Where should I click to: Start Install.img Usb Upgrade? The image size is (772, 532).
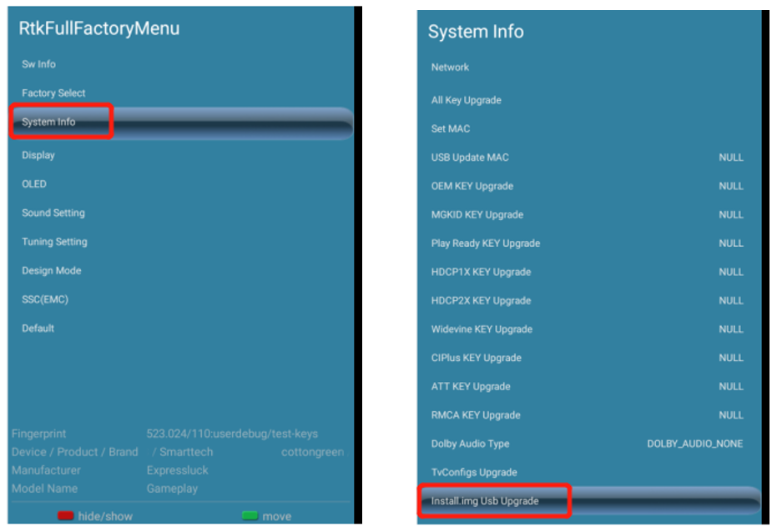485,502
